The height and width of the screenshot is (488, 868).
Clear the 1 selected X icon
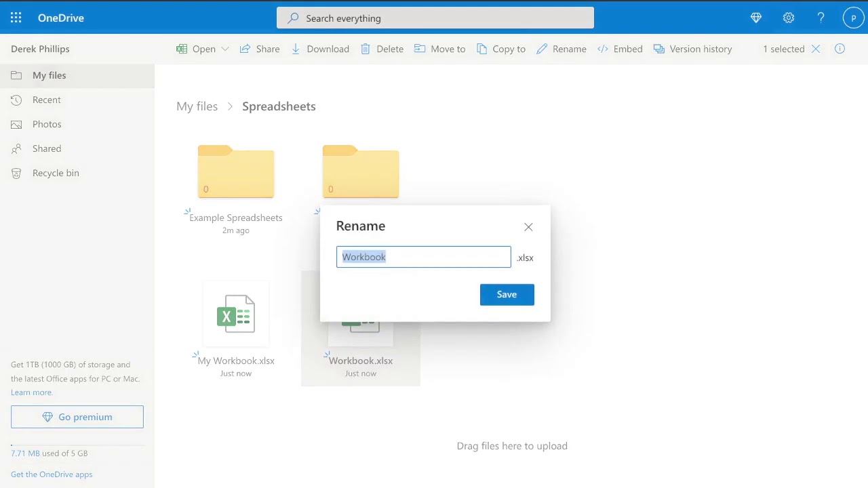point(816,49)
